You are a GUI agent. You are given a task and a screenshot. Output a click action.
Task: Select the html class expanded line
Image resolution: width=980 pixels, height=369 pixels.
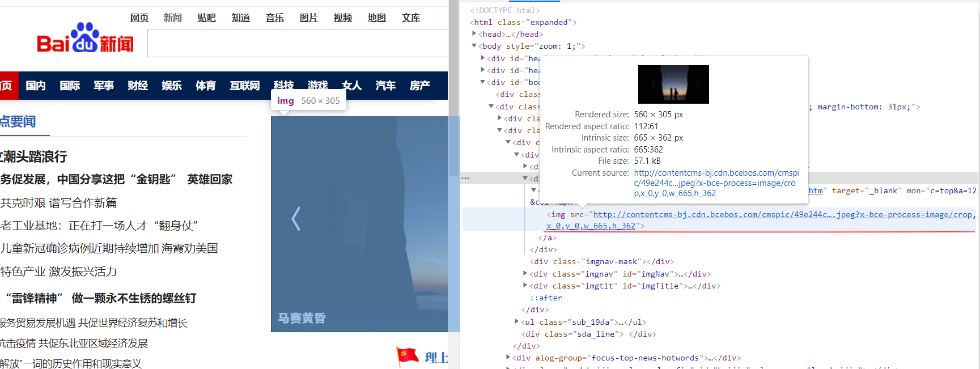523,22
